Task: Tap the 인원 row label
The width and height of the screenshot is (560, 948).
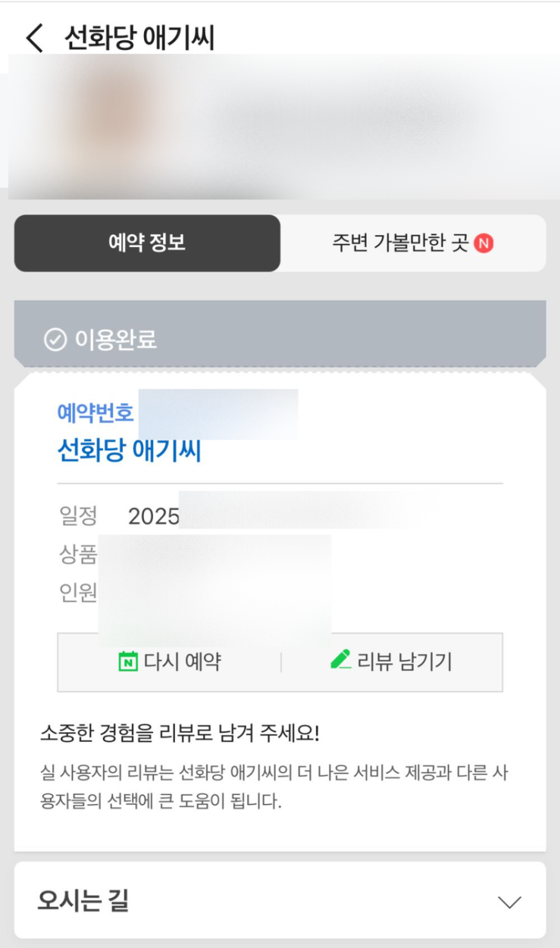Action: tap(78, 592)
